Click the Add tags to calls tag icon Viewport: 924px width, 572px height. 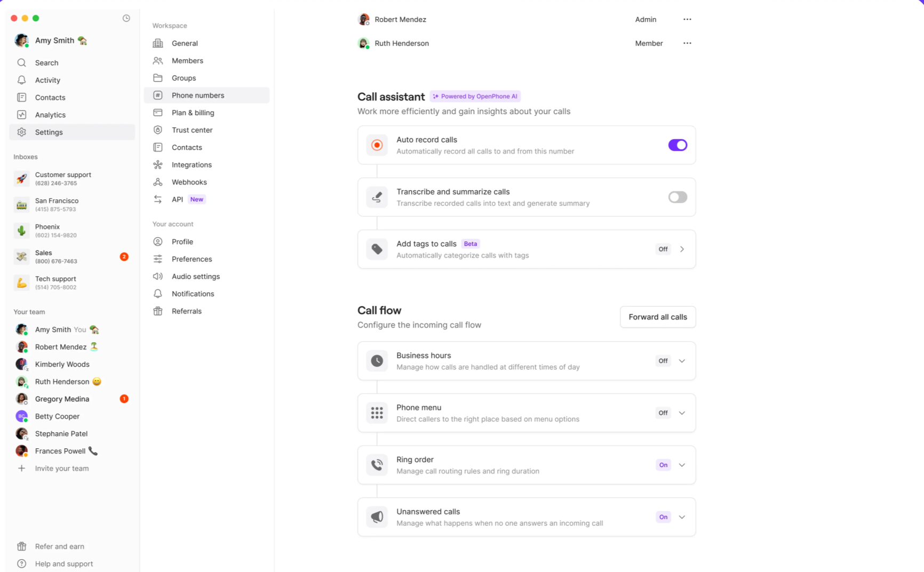(x=377, y=249)
